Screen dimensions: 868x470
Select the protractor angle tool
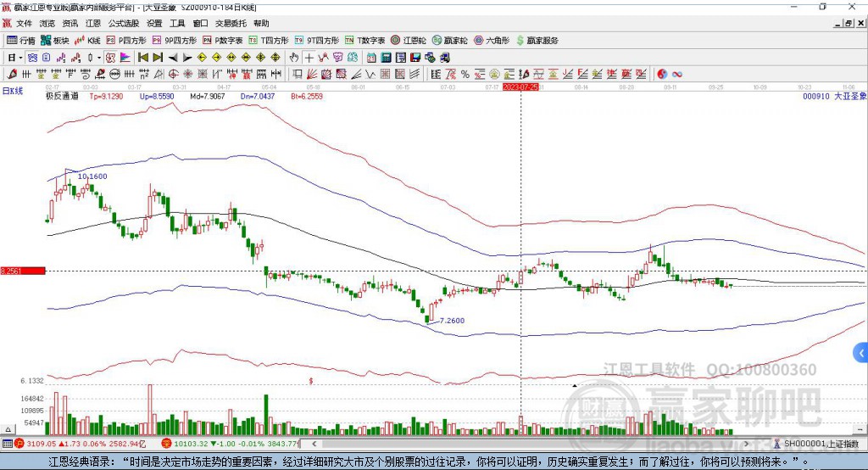pyautogui.click(x=159, y=75)
